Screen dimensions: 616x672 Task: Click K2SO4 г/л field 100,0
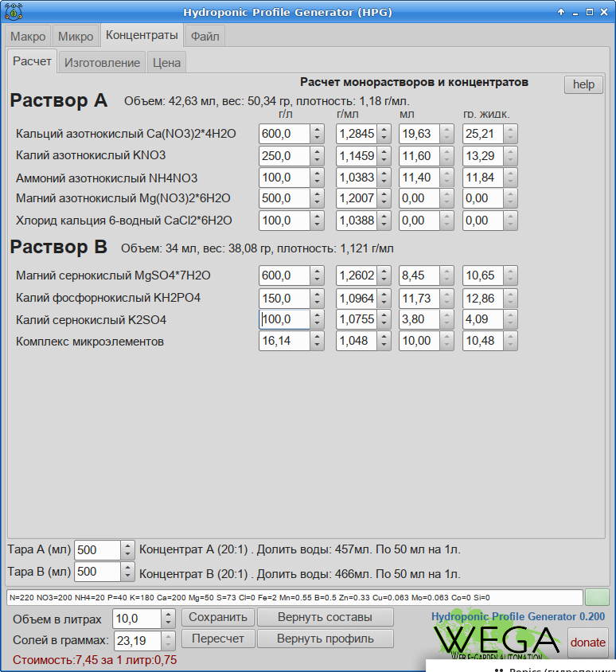coord(284,319)
